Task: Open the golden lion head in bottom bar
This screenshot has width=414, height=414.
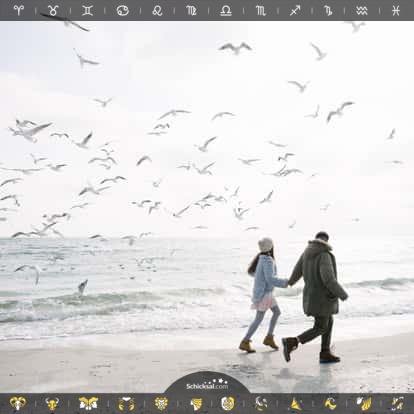Action: tap(161, 403)
